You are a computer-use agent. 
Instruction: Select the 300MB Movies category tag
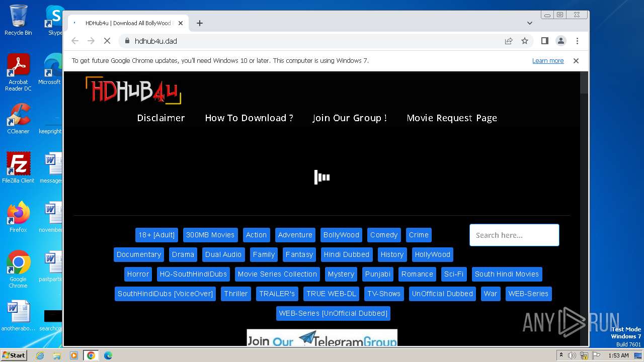click(210, 235)
